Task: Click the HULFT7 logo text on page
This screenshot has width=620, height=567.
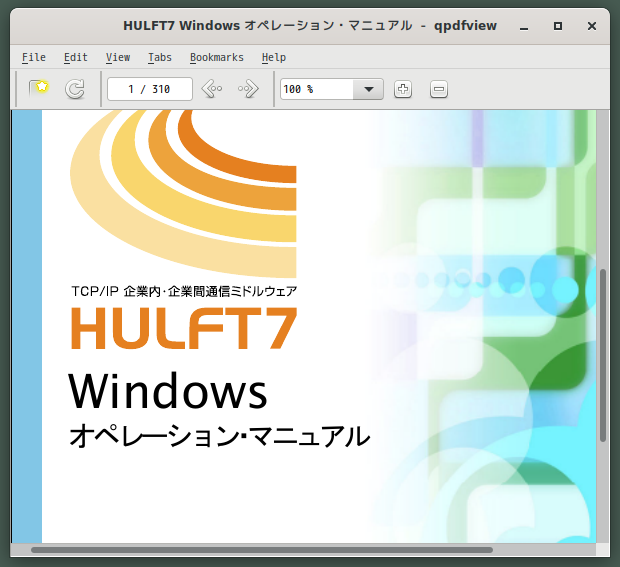Action: coord(184,328)
